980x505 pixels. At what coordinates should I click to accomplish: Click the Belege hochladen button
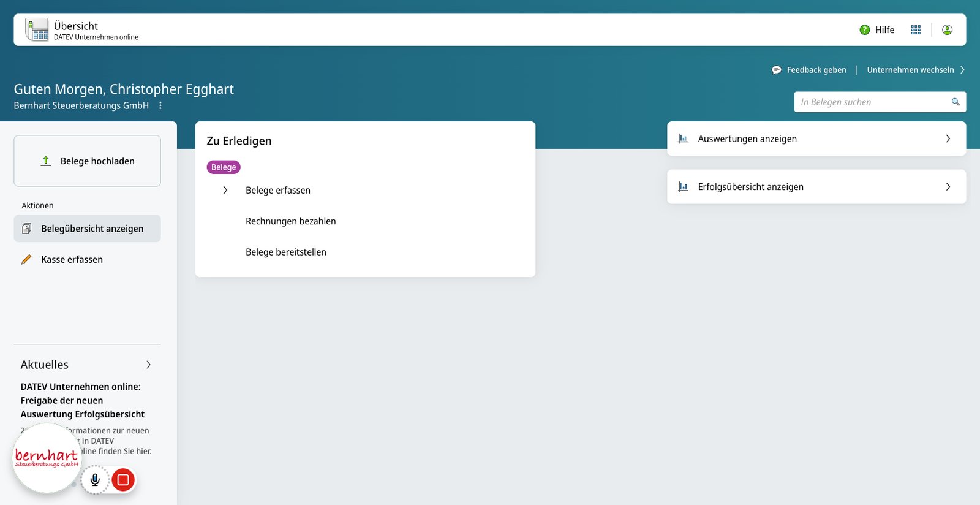click(x=87, y=161)
